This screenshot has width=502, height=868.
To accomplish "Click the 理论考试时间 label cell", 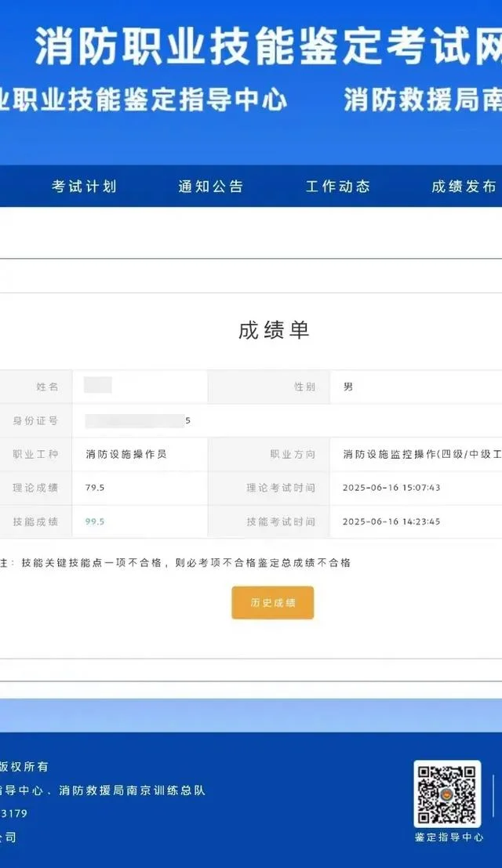I will click(268, 488).
